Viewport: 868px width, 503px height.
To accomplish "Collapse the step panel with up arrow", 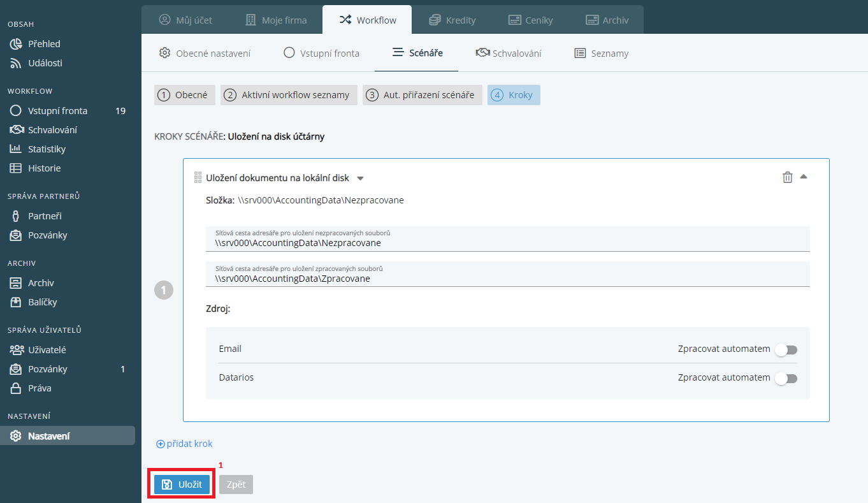I will [x=804, y=177].
